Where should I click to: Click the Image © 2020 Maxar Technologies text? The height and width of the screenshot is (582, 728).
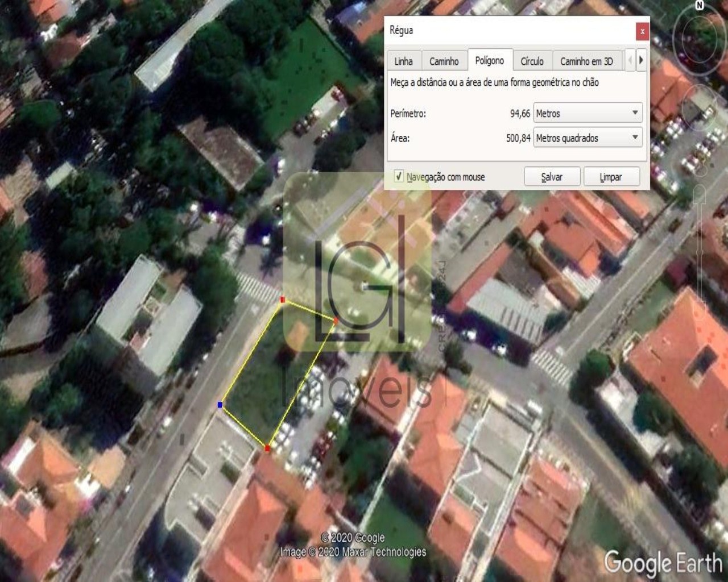[x=353, y=552]
